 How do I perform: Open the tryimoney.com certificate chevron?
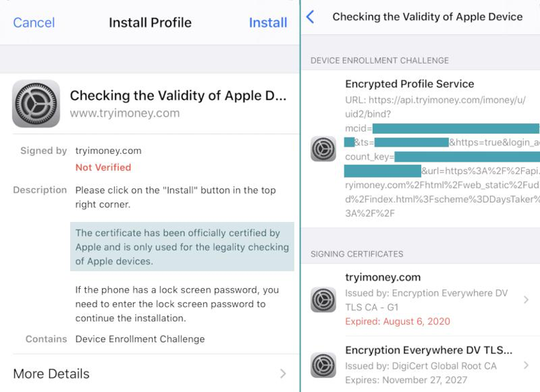pos(526,300)
